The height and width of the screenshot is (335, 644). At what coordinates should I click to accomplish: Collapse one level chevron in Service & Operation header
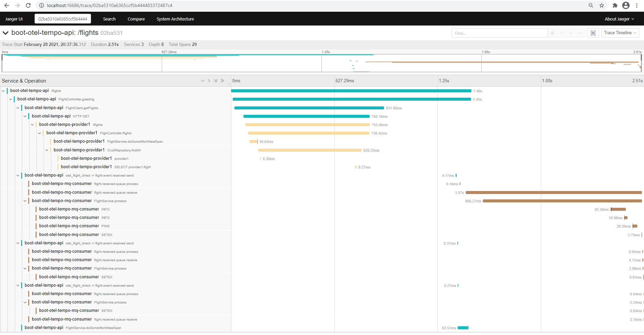click(x=209, y=81)
